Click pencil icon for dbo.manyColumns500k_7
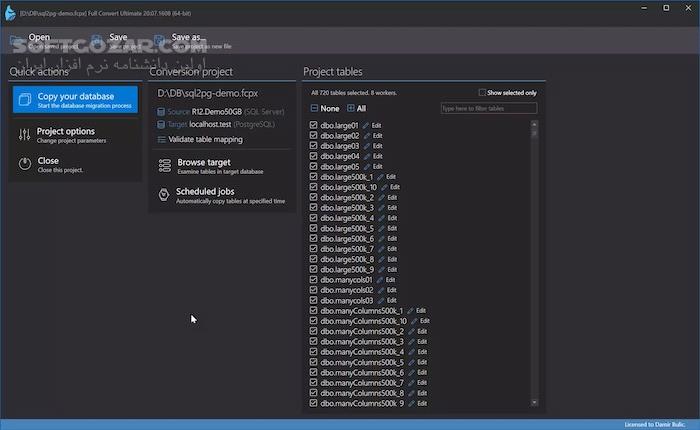The height and width of the screenshot is (430, 700). [x=412, y=383]
